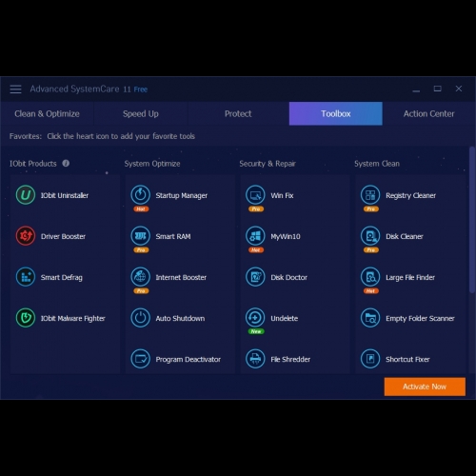The width and height of the screenshot is (476, 476).
Task: Click the 'System Clean' category heading
Action: [377, 164]
